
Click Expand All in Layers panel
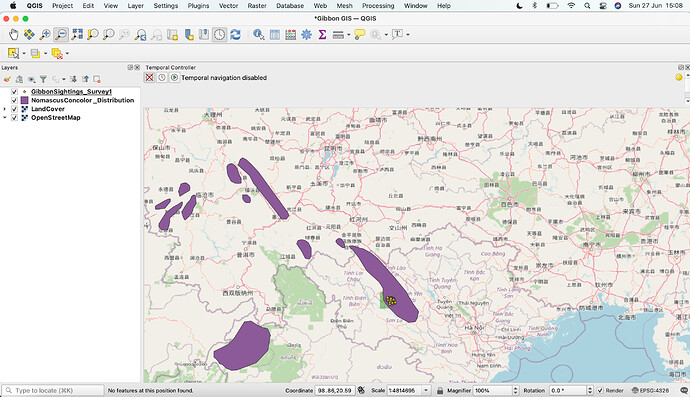(73, 79)
